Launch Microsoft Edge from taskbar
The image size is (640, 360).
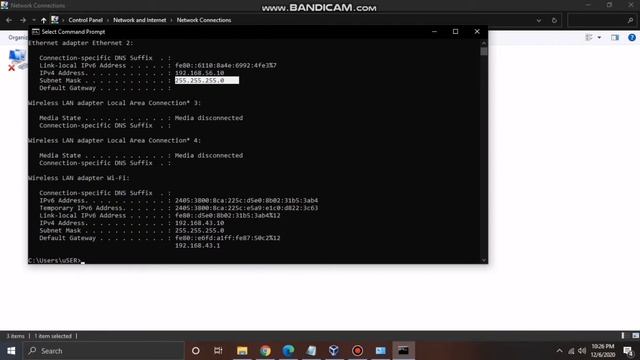288,351
